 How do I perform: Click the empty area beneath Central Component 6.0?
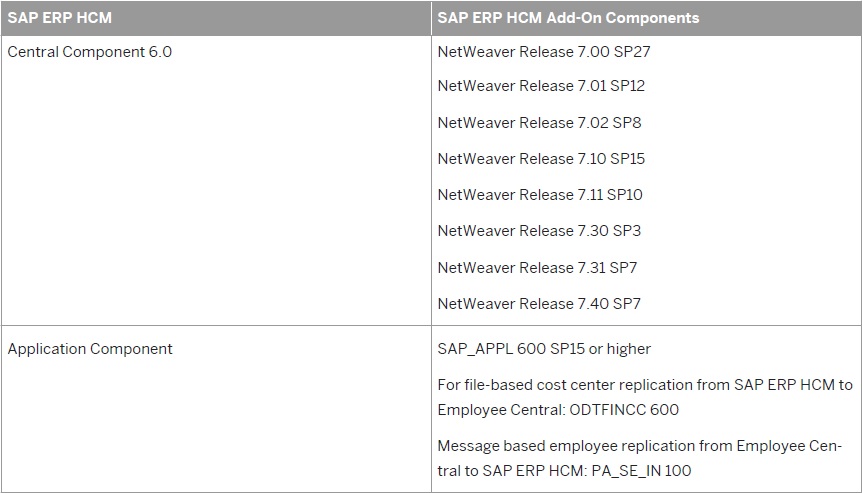tap(216, 192)
